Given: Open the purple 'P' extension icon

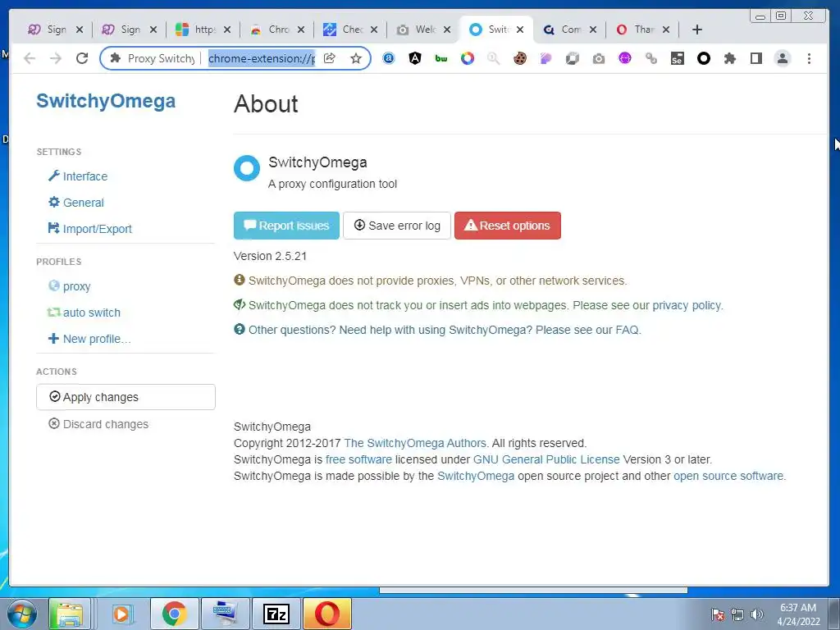Looking at the screenshot, I should click(x=546, y=58).
